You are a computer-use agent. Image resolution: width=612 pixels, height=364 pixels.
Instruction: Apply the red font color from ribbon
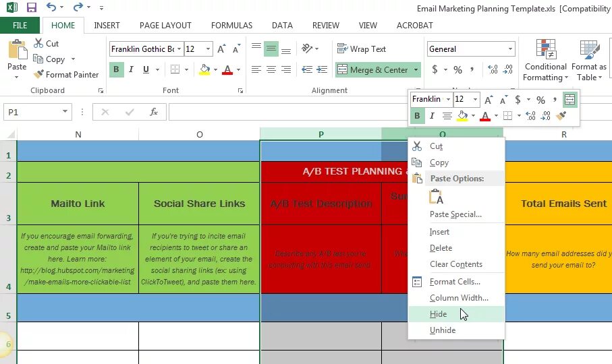click(x=227, y=69)
